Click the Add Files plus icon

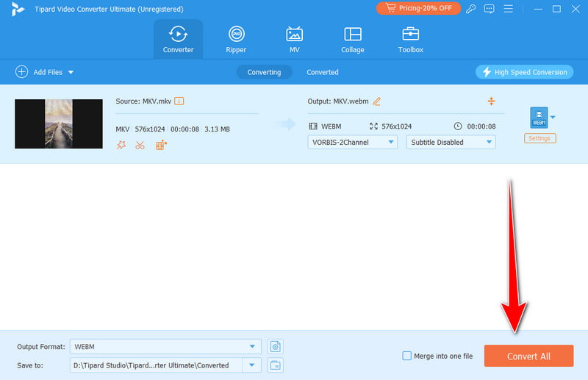[21, 71]
